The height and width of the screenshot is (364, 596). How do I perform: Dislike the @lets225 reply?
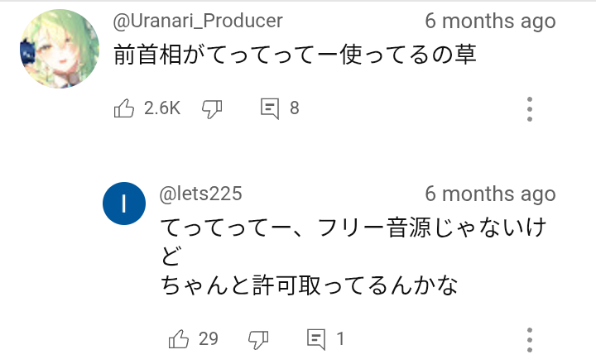pos(259,338)
